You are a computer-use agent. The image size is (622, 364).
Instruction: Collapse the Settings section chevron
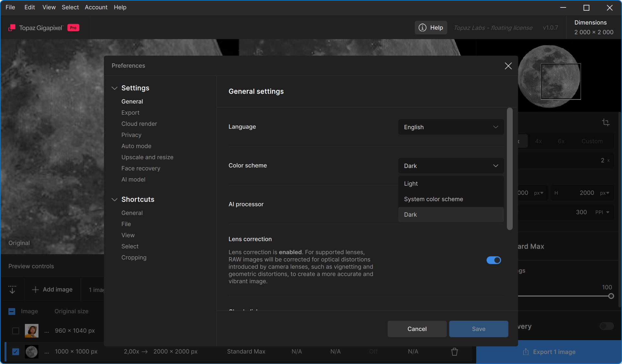click(114, 88)
